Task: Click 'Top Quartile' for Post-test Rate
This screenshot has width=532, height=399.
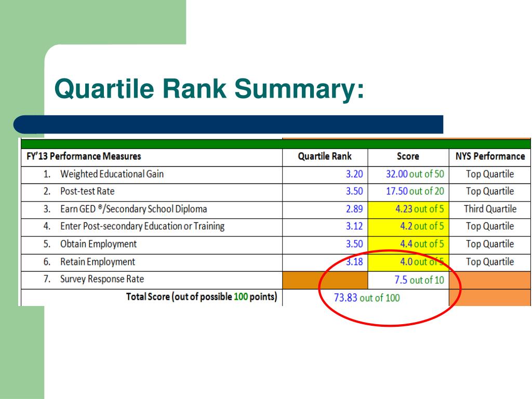Action: tap(490, 191)
